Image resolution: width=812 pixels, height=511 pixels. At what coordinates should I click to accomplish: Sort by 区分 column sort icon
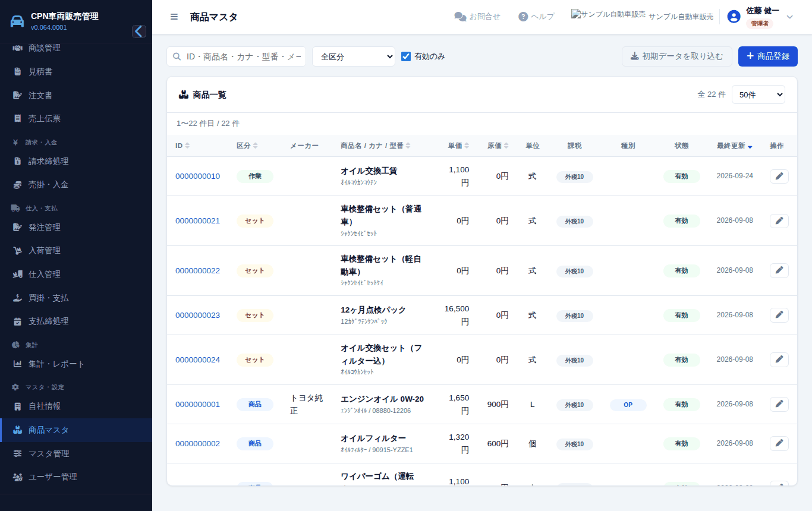tap(255, 146)
